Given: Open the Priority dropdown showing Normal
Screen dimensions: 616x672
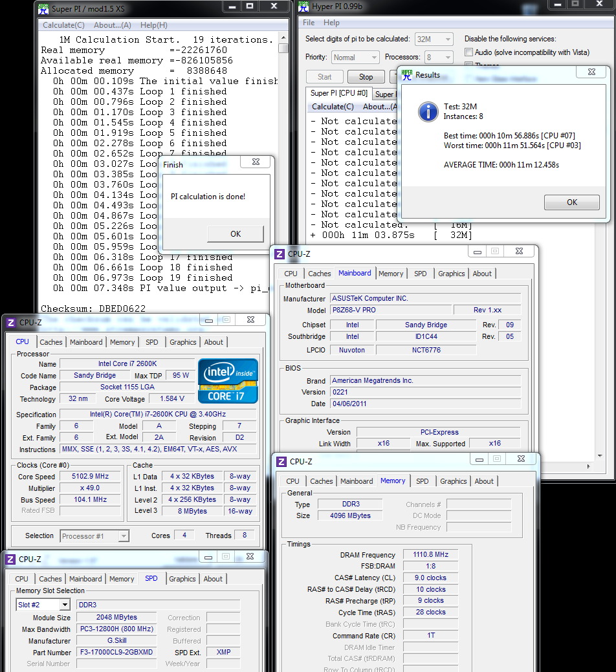Looking at the screenshot, I should [x=355, y=58].
